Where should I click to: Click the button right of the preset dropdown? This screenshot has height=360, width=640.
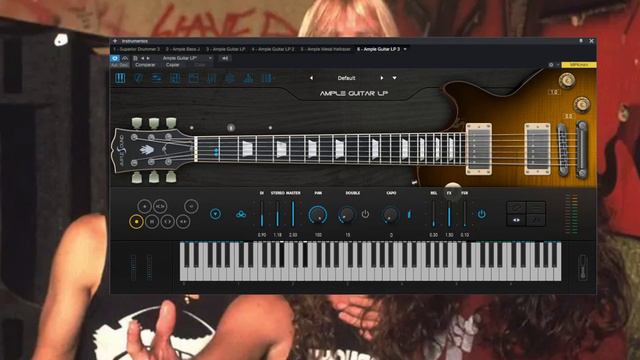(x=225, y=58)
